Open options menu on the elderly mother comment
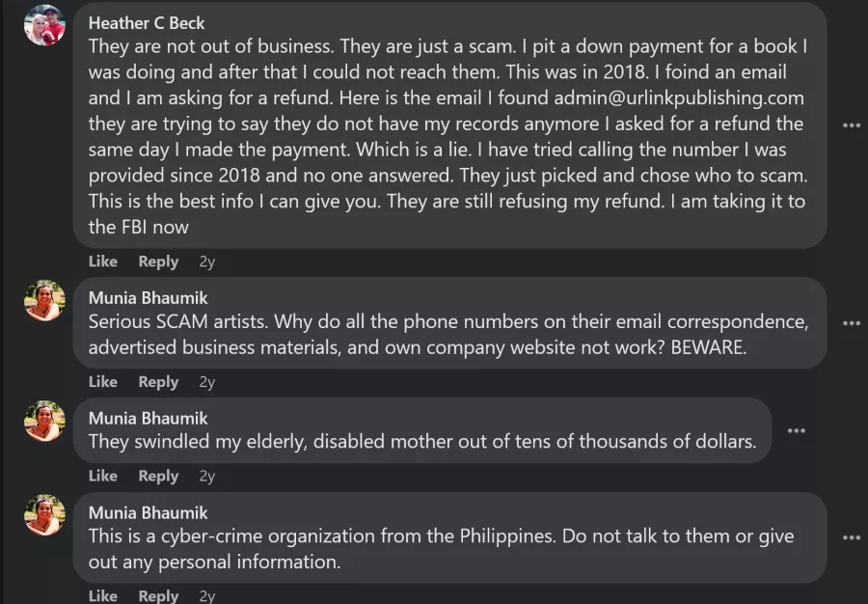The height and width of the screenshot is (604, 868). 796,430
